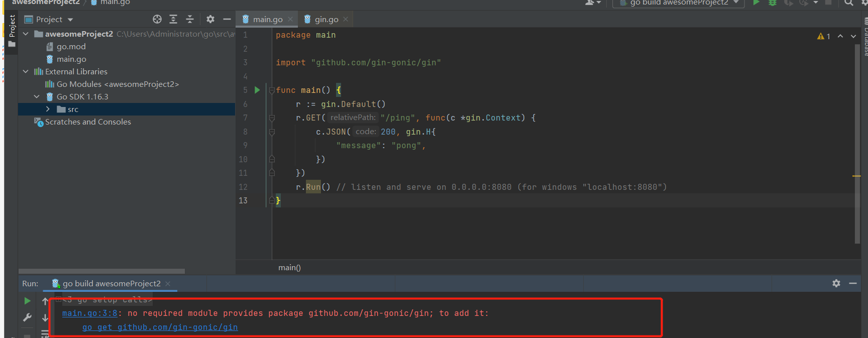Open run configuration dropdown 'go build awesomeProject2'
Image resolution: width=868 pixels, height=338 pixels.
coord(678,3)
